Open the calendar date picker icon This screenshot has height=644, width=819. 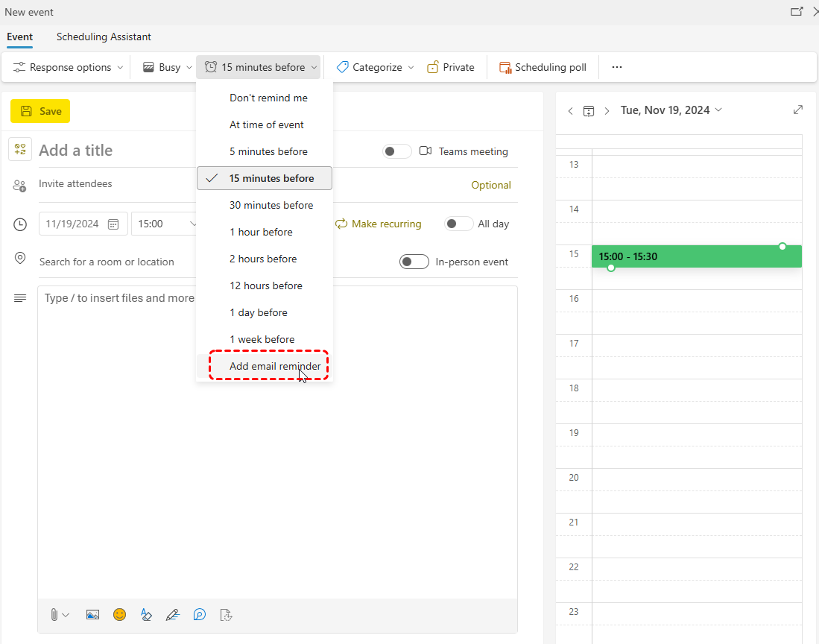pyautogui.click(x=113, y=224)
